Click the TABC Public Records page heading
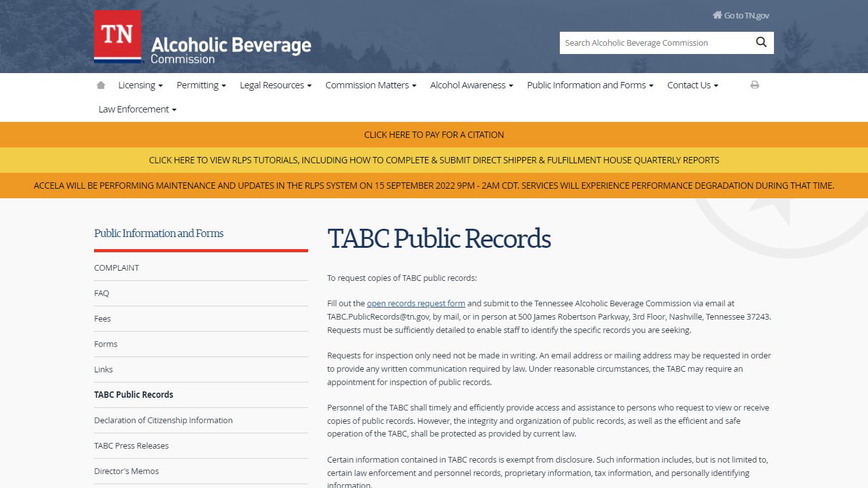The image size is (868, 488). click(x=439, y=238)
